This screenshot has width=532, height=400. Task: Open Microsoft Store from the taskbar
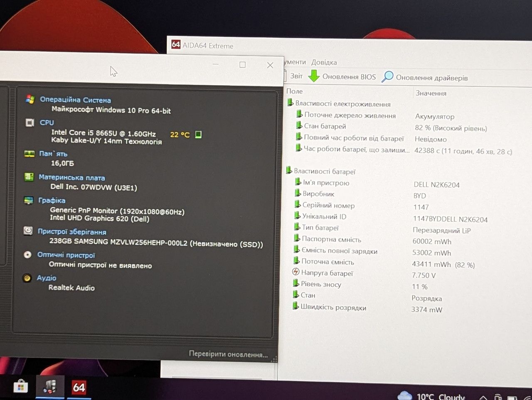pos(20,387)
